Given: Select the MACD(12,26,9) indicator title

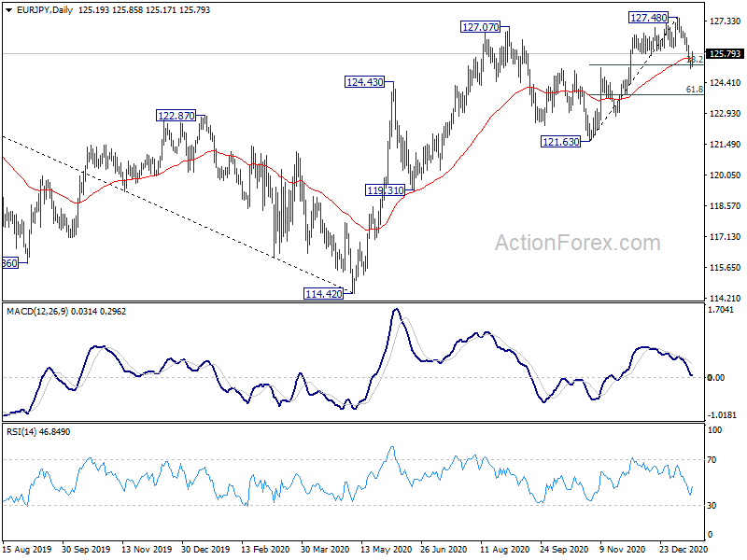Looking at the screenshot, I should click(x=37, y=312).
